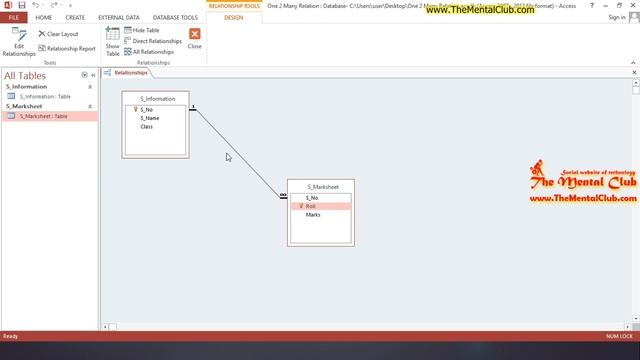Open Edit Relationships tool

coord(19,42)
